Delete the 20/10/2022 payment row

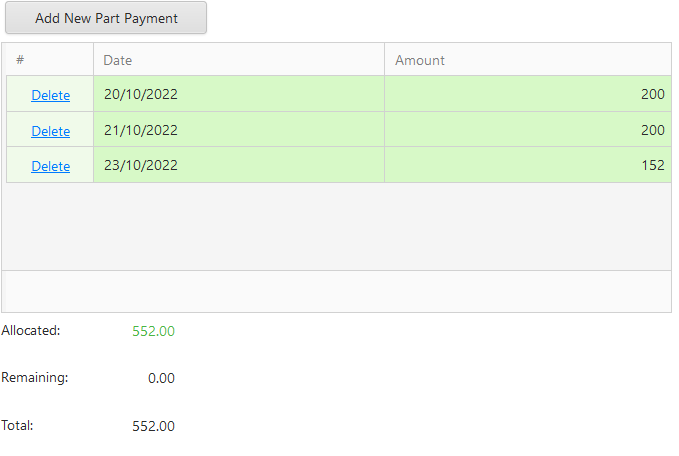coord(50,95)
